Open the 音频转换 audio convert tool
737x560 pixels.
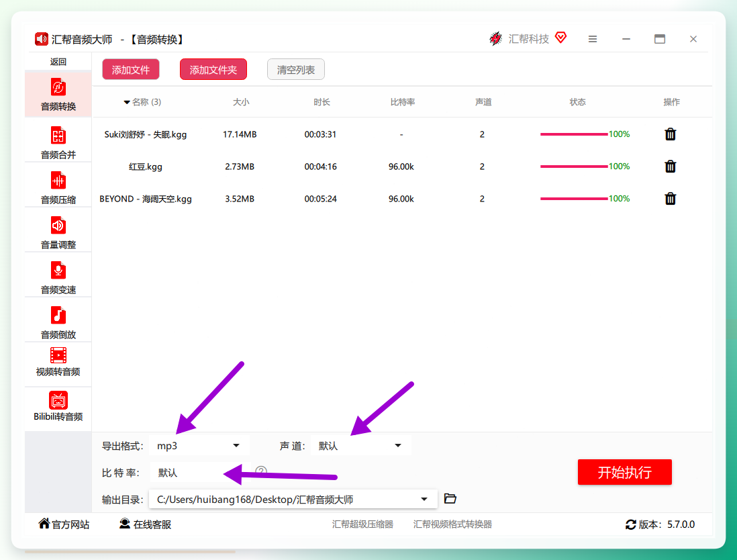click(x=58, y=95)
